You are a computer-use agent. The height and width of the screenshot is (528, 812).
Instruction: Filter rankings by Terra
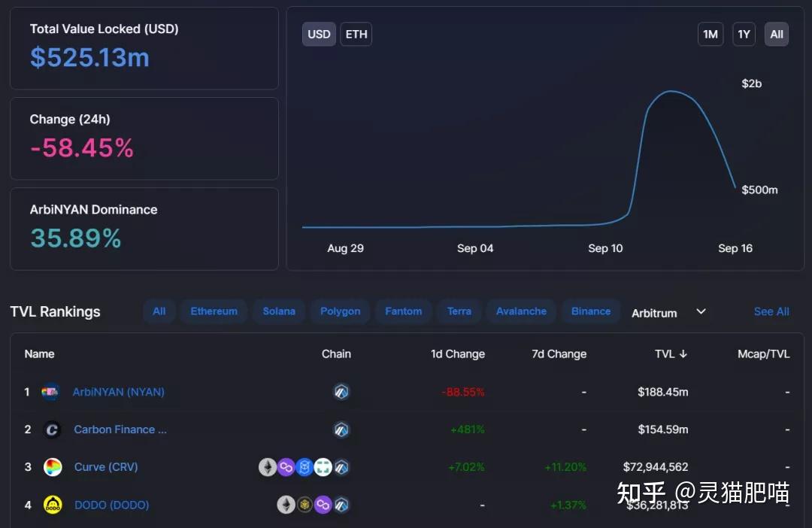coord(459,311)
